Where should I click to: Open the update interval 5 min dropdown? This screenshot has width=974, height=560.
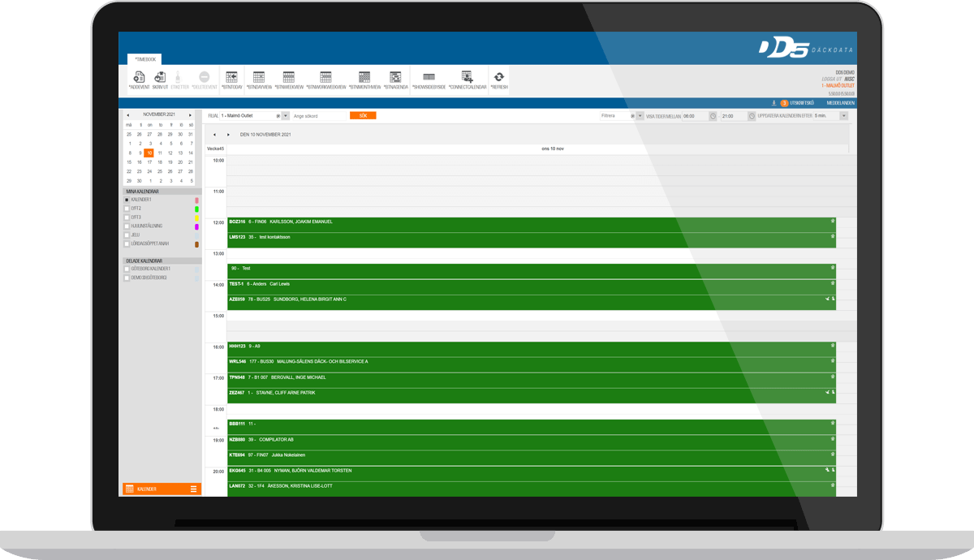pos(843,116)
